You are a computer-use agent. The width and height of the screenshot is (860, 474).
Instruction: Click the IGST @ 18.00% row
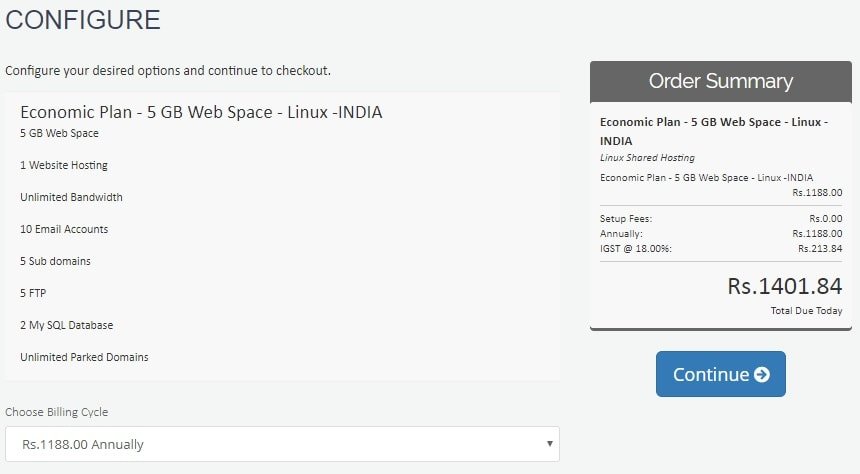point(721,249)
